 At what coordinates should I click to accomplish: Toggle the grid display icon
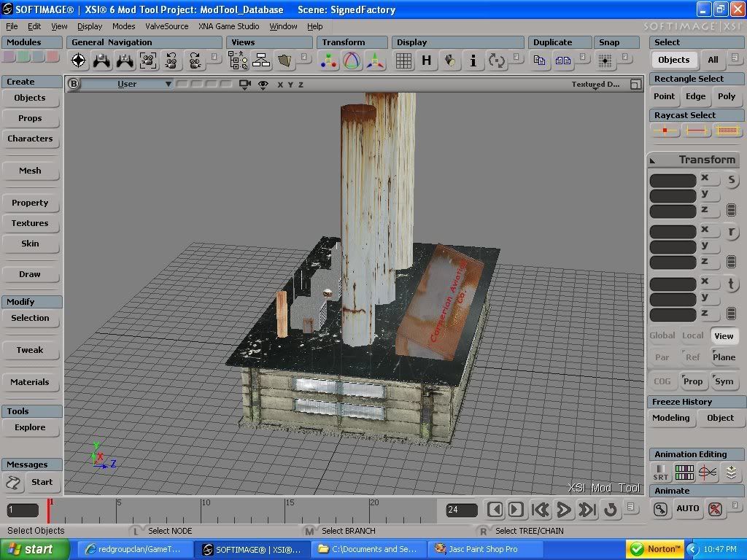tap(403, 61)
